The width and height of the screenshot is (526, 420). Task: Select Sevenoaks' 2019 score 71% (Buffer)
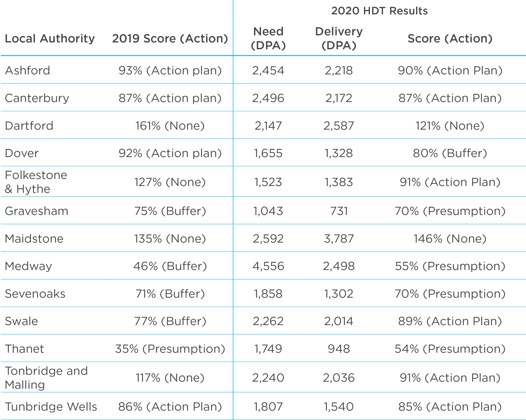(x=170, y=294)
